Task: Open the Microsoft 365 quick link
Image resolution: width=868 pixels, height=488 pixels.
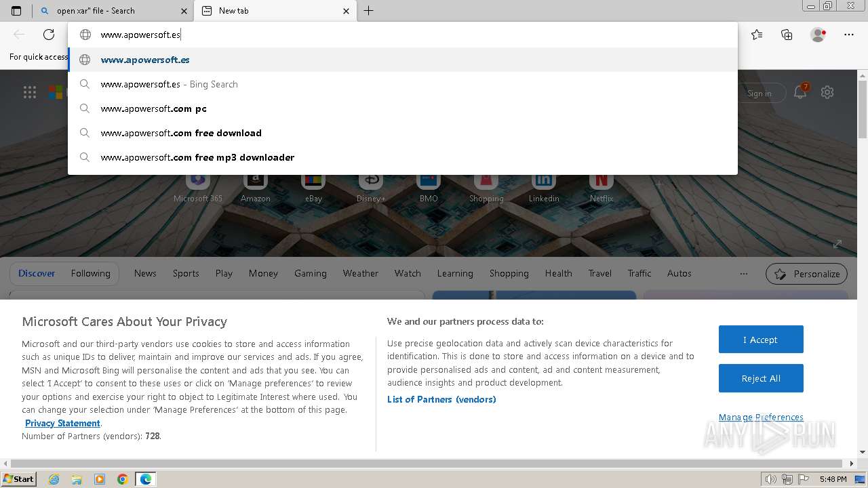Action: (x=198, y=188)
